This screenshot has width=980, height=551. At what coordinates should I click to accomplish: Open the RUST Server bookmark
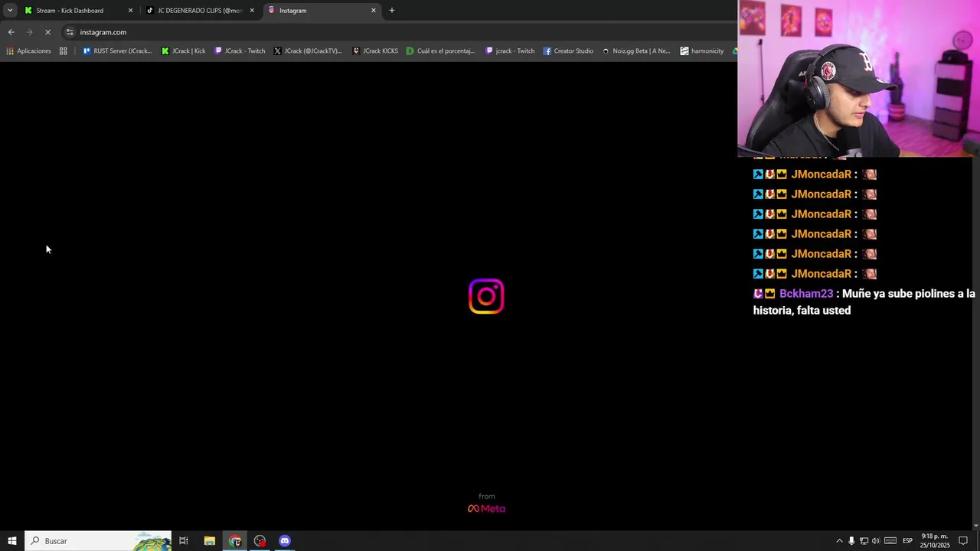(x=117, y=51)
